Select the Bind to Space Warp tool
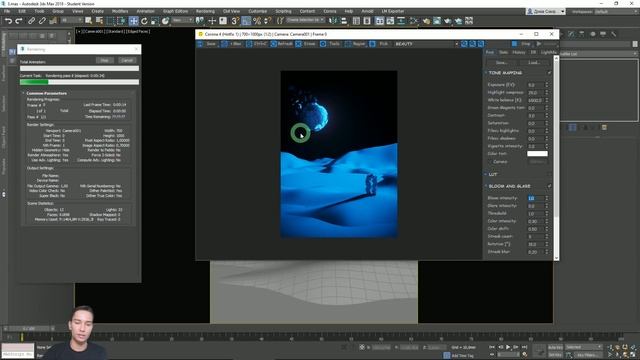 tap(53, 21)
